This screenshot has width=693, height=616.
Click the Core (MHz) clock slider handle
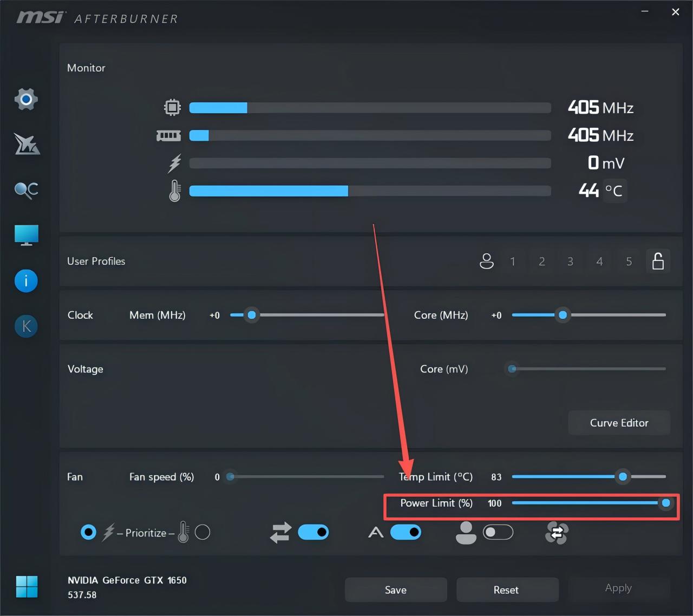(x=563, y=314)
